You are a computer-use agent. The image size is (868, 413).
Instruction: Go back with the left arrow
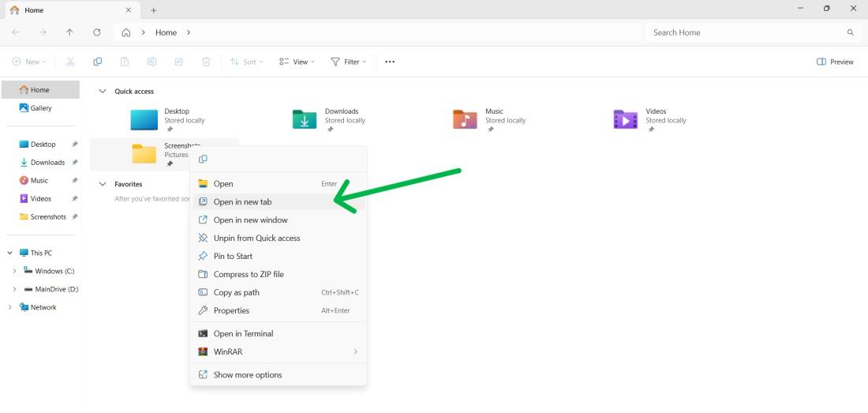tap(16, 32)
